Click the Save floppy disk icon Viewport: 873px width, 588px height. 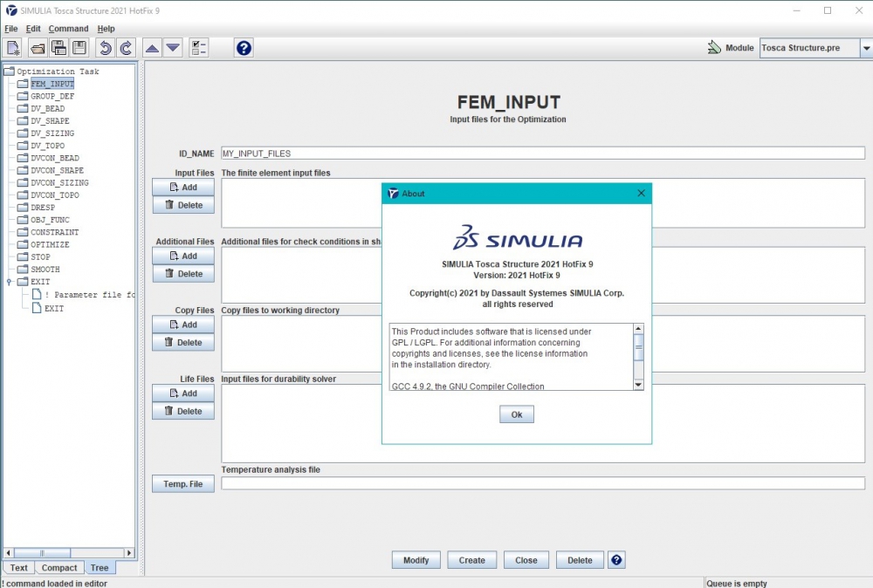pos(79,48)
